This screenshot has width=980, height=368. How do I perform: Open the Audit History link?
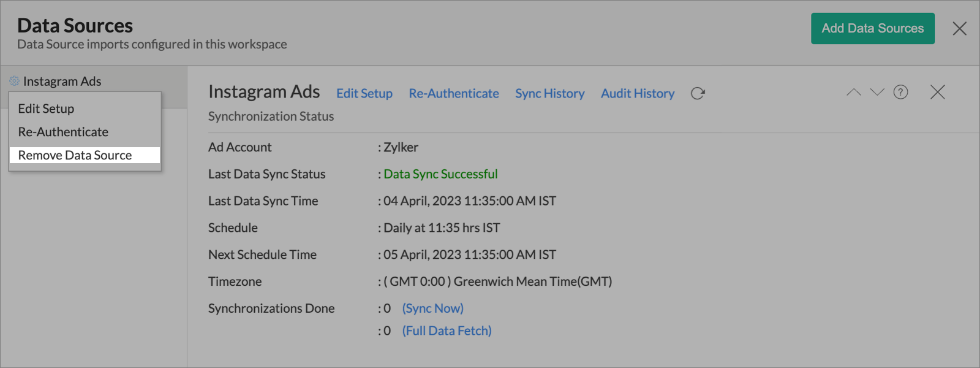coord(637,94)
